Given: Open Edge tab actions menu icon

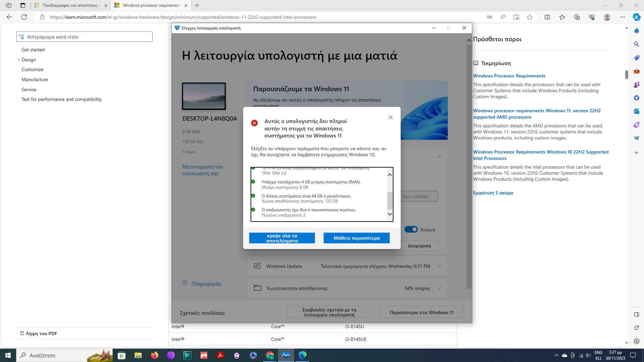Looking at the screenshot, I should click(23, 5).
